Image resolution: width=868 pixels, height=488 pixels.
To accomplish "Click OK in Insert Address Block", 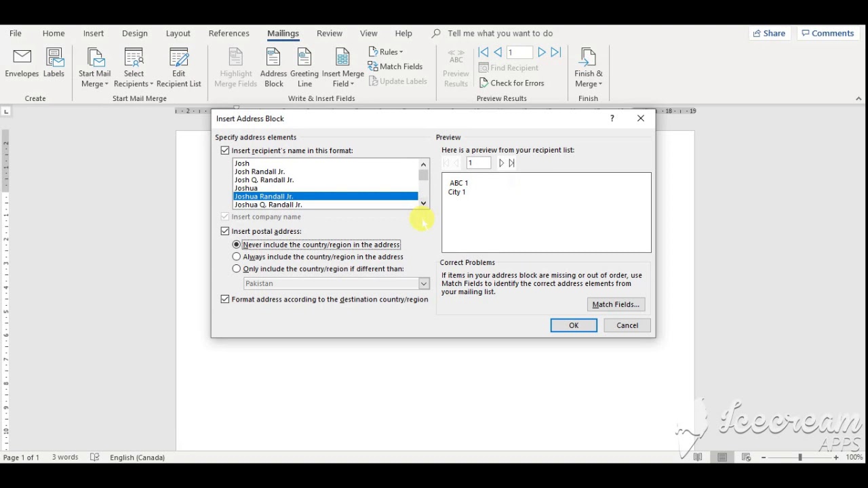I will click(x=574, y=325).
